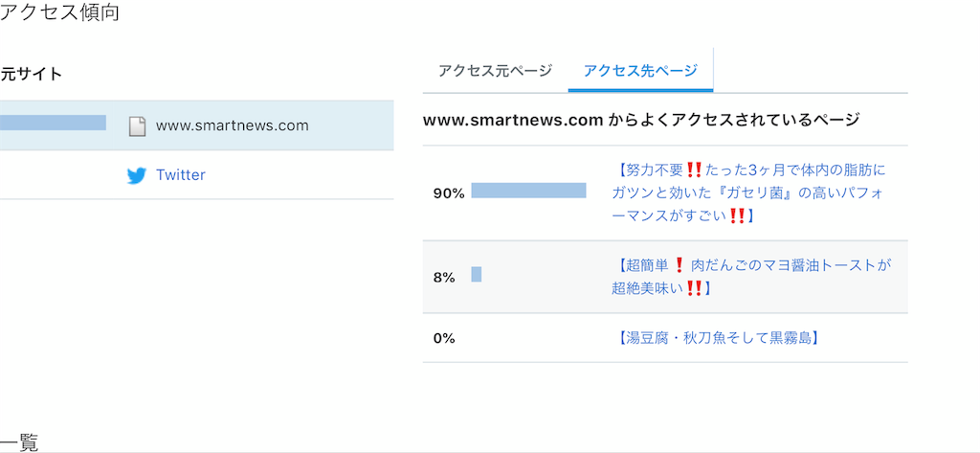Click the blue bar in smartnews.com row
This screenshot has width=980, height=453.
tap(53, 123)
